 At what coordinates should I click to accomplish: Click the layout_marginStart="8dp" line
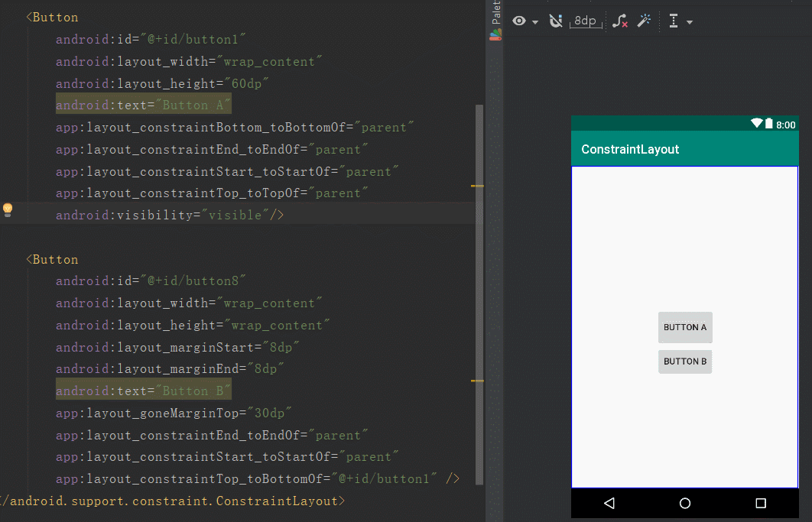pyautogui.click(x=177, y=347)
